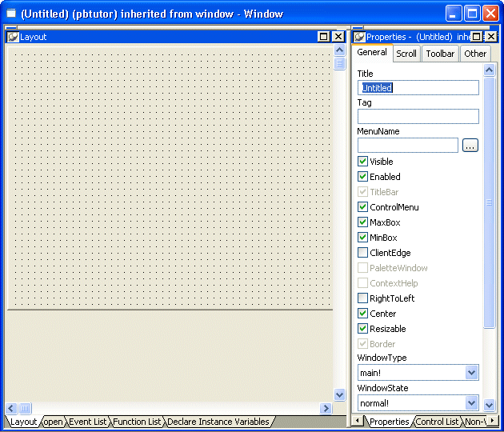The height and width of the screenshot is (432, 504).
Task: Click the Layout vertical scrollbar up arrow
Action: coord(340,50)
